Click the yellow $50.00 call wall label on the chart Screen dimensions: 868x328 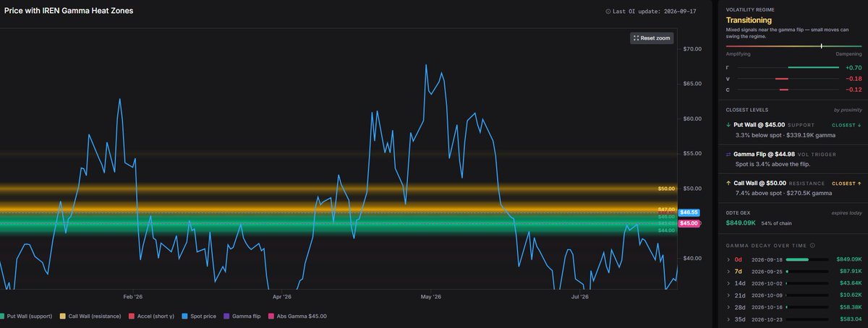click(666, 189)
